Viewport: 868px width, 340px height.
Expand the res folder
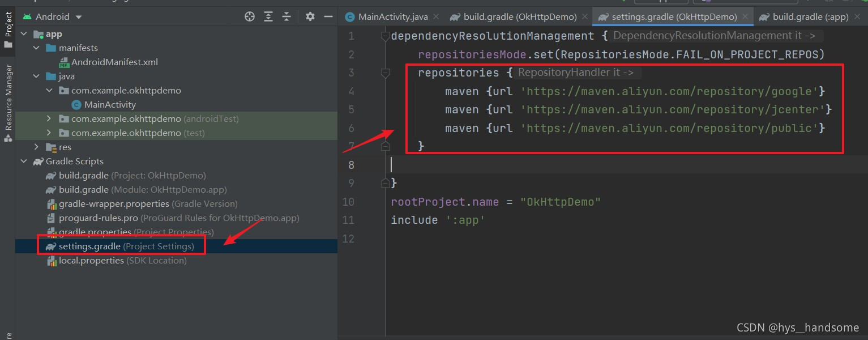37,147
